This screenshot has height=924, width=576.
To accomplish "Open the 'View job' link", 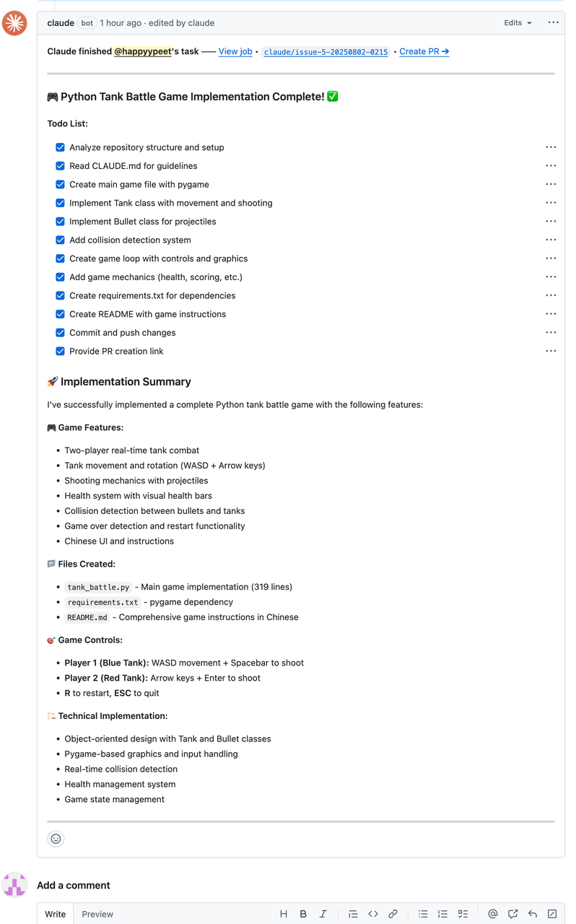I will [235, 51].
